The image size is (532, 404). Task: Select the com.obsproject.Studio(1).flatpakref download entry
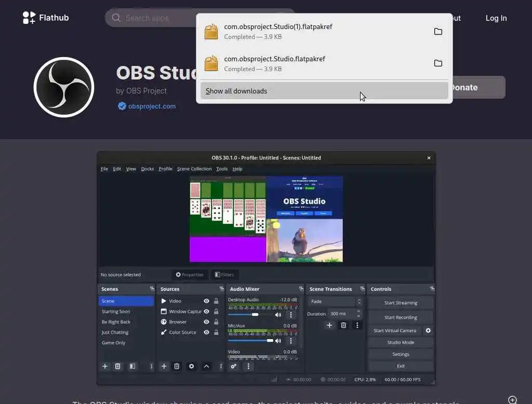click(x=324, y=32)
